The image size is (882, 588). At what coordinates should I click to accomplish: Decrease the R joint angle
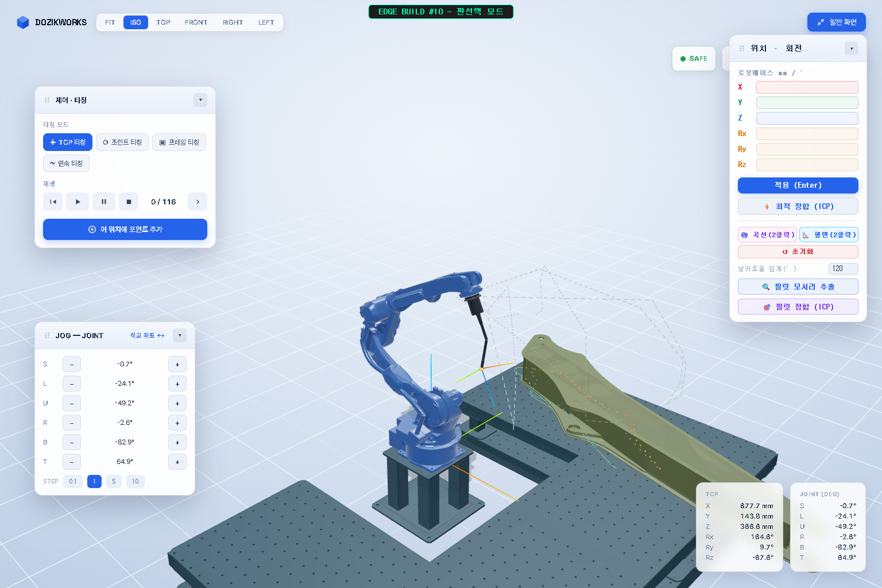pyautogui.click(x=72, y=423)
